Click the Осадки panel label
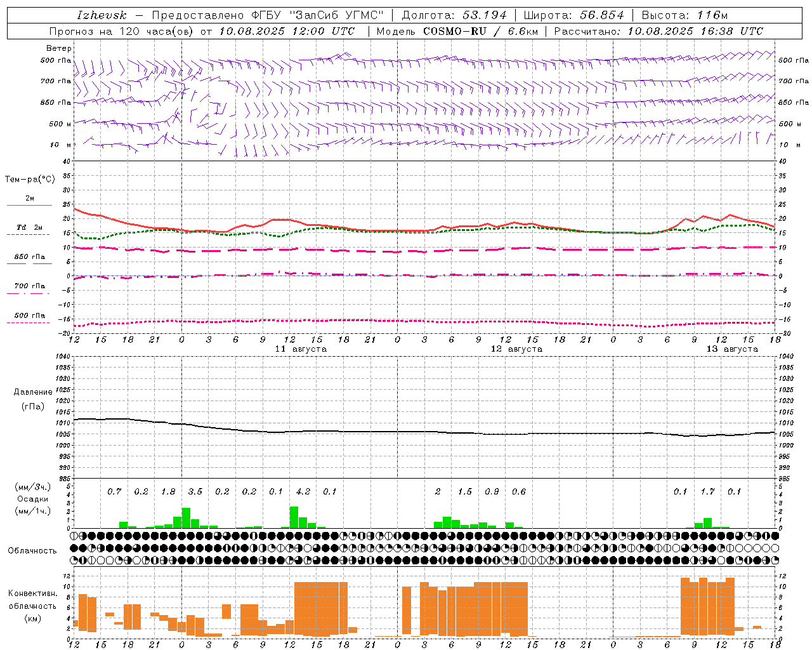Image resolution: width=812 pixels, height=650 pixels. (32, 500)
